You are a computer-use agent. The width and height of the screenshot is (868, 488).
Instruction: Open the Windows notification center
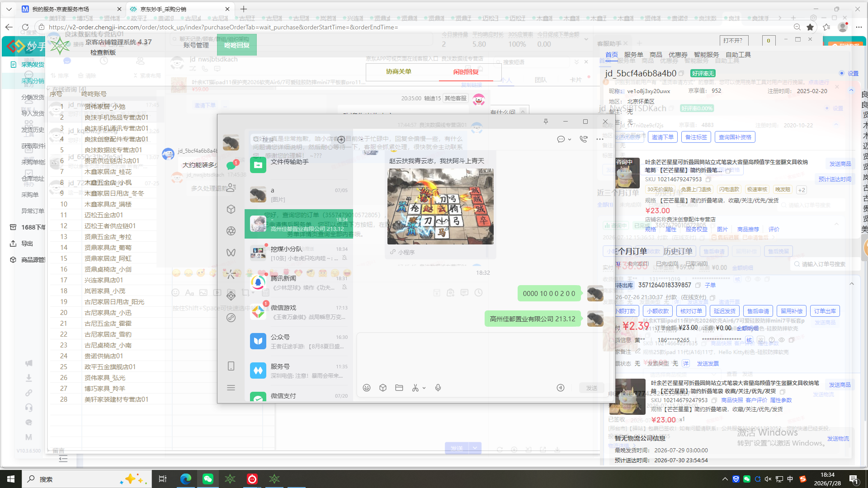854,479
